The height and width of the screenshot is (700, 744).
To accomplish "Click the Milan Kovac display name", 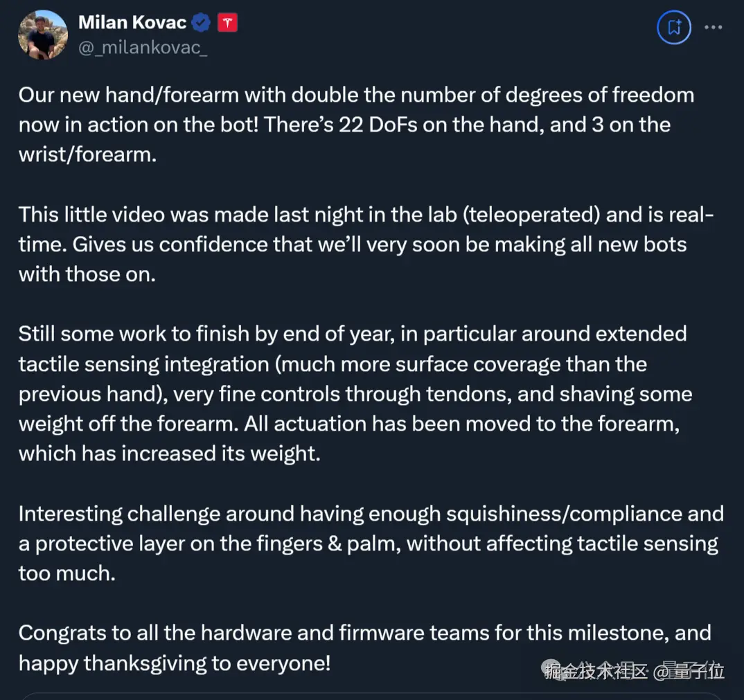I will [x=132, y=22].
